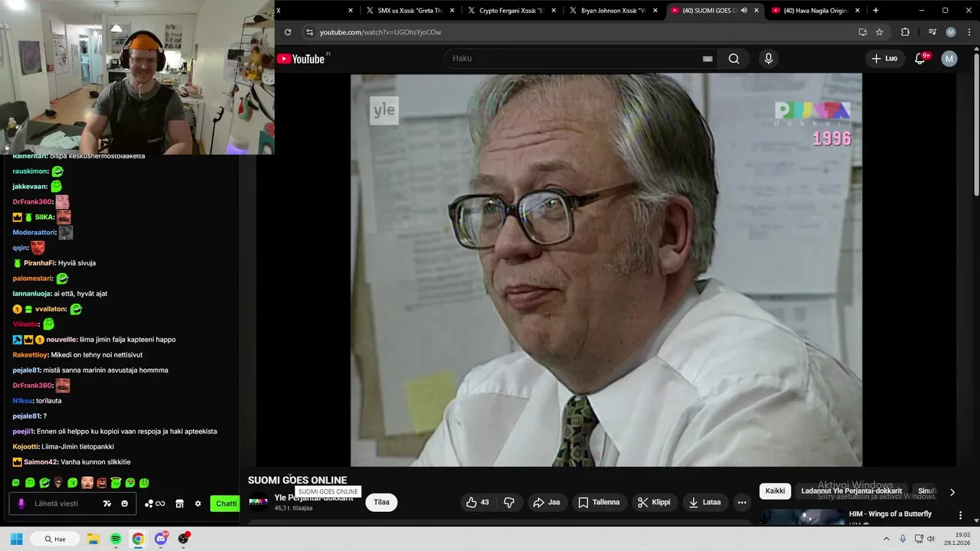Image resolution: width=980 pixels, height=551 pixels.
Task: Open more actions ellipsis under the video
Action: click(x=741, y=502)
